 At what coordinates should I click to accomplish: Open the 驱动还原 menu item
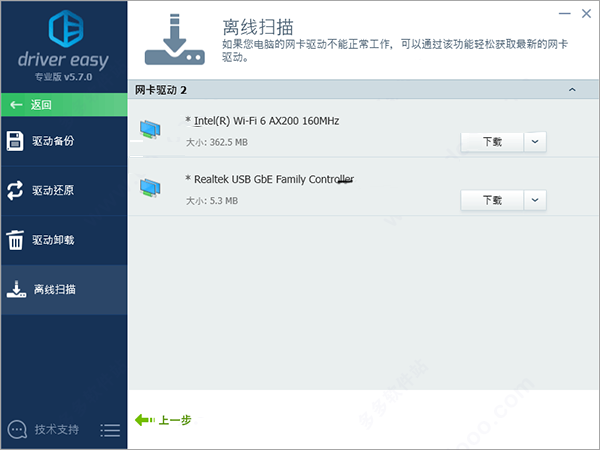(64, 190)
